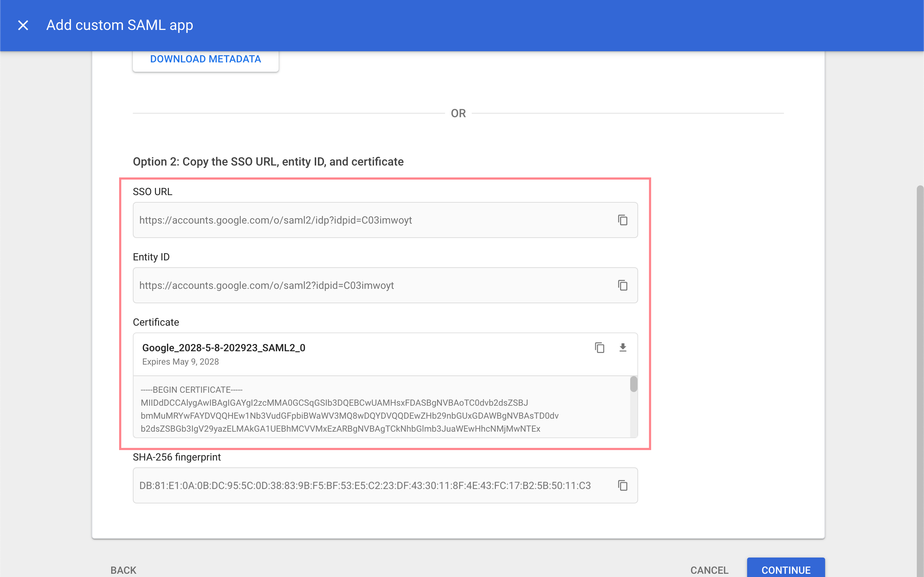Image resolution: width=924 pixels, height=577 pixels.
Task: Copy the certificate contents
Action: click(x=600, y=348)
